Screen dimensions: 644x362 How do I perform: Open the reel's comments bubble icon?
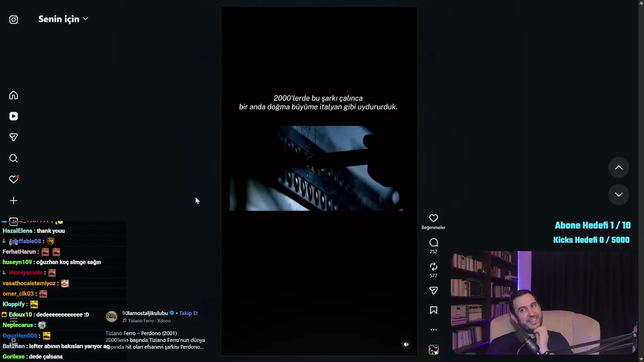click(434, 242)
